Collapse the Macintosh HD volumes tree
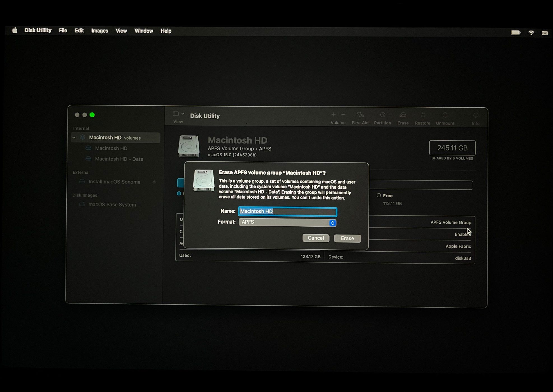The image size is (553, 392). pyautogui.click(x=74, y=138)
